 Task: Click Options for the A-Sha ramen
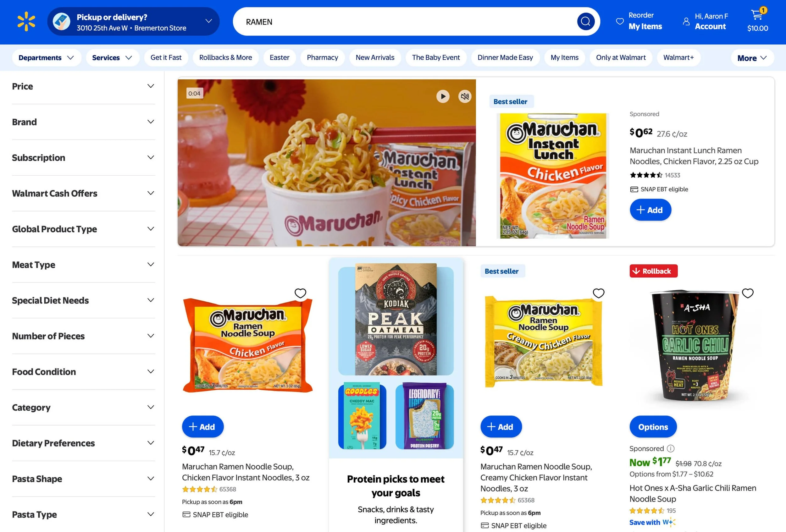click(653, 427)
